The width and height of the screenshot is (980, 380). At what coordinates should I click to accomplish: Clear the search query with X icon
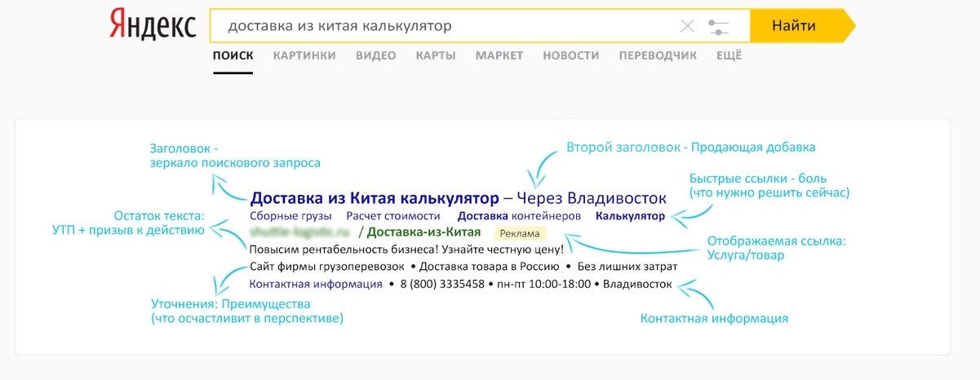pos(687,26)
